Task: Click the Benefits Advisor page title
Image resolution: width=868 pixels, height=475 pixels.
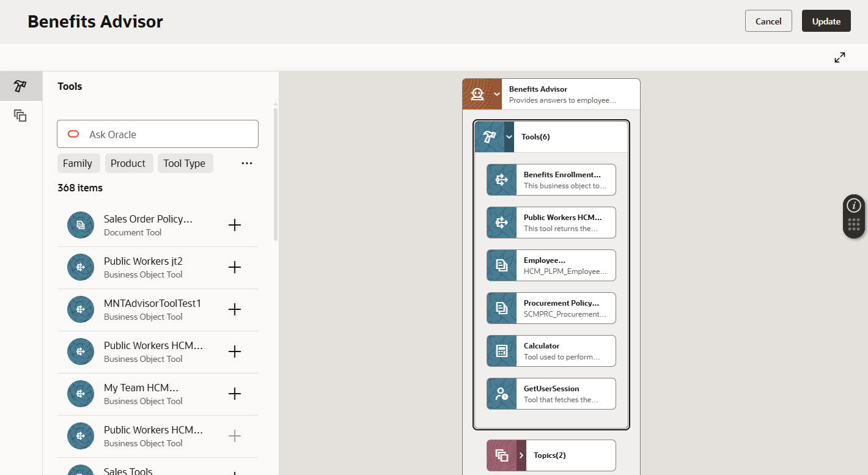Action: (x=95, y=21)
